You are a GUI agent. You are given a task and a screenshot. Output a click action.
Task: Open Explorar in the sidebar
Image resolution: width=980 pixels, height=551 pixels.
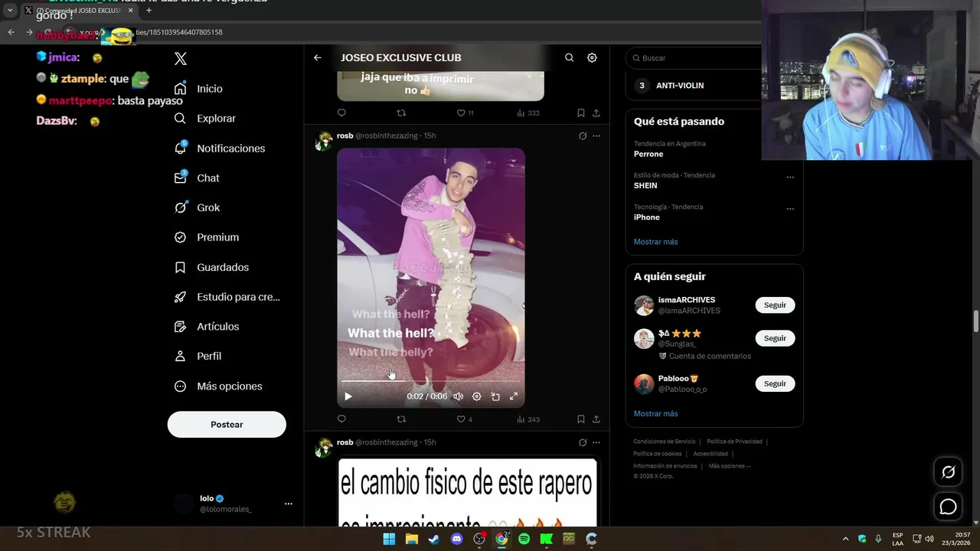pos(205,119)
